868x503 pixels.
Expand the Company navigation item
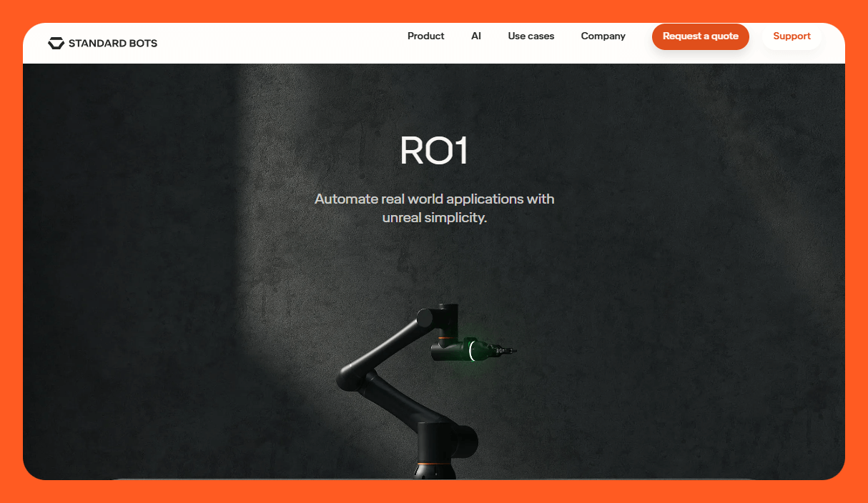[603, 36]
